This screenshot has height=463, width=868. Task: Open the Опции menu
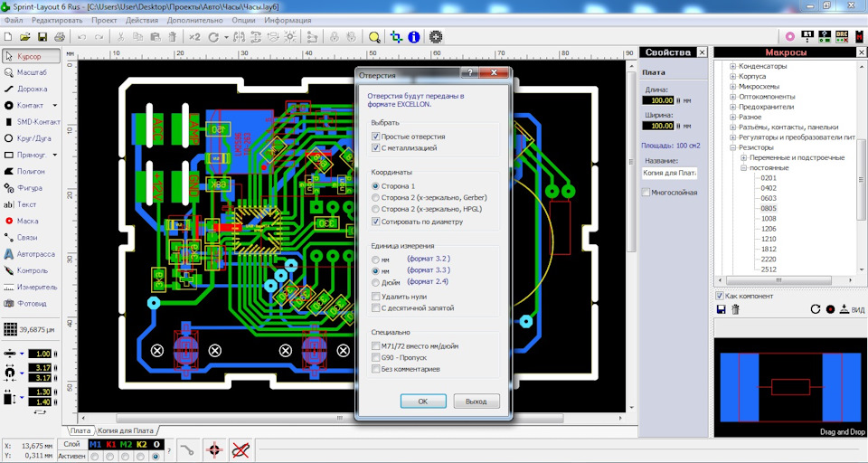243,21
